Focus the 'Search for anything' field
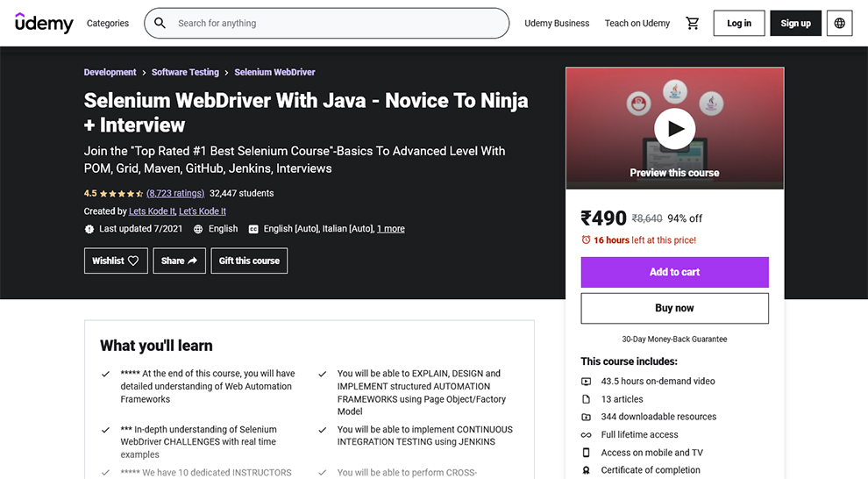Viewport: 868px width, 479px height. pyautogui.click(x=333, y=24)
